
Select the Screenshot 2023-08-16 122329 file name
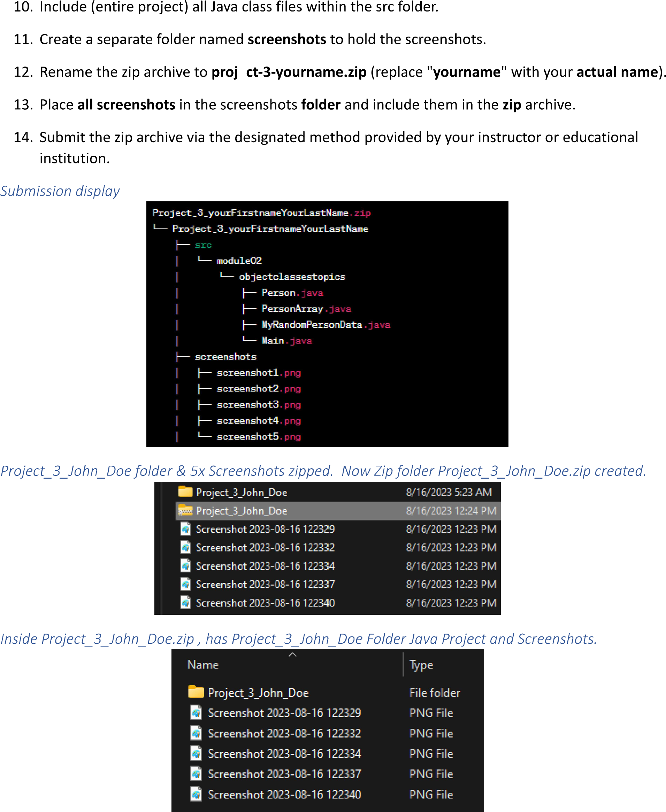coord(265,529)
